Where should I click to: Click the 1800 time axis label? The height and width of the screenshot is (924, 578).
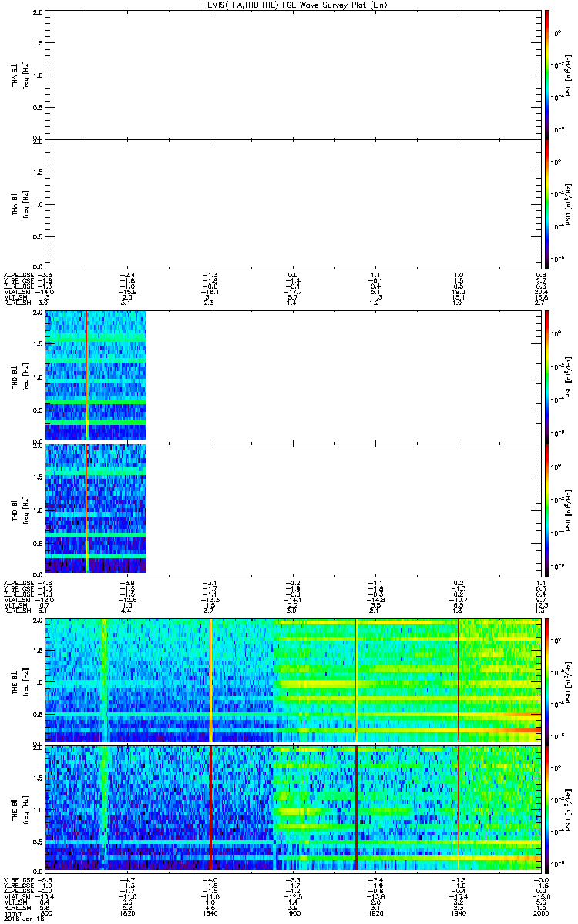point(46,912)
